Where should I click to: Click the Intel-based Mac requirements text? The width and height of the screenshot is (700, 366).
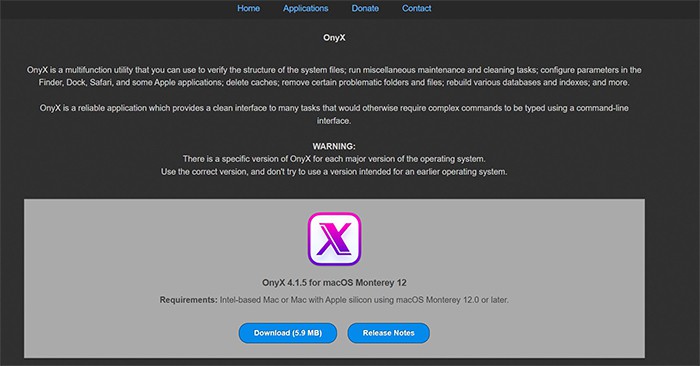(364, 300)
